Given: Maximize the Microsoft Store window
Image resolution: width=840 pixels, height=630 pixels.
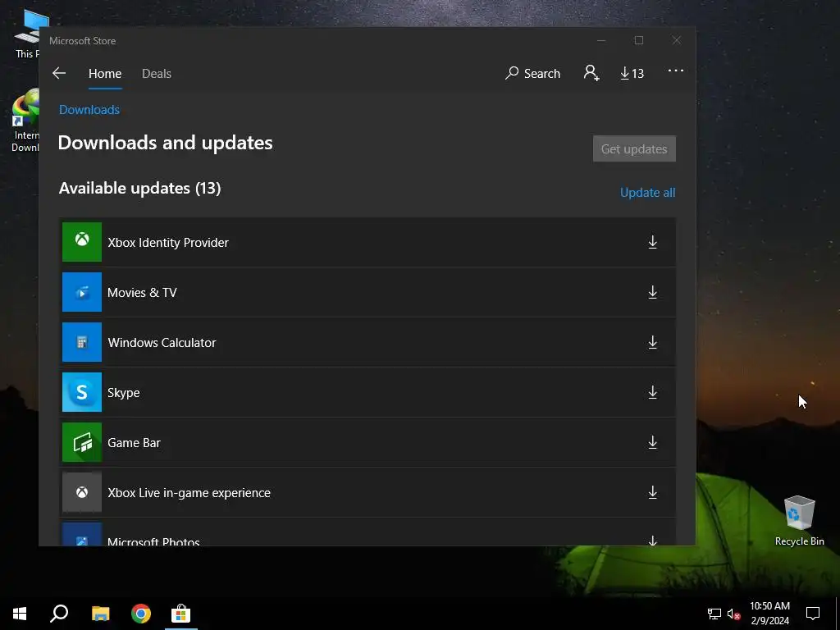Looking at the screenshot, I should click(638, 41).
